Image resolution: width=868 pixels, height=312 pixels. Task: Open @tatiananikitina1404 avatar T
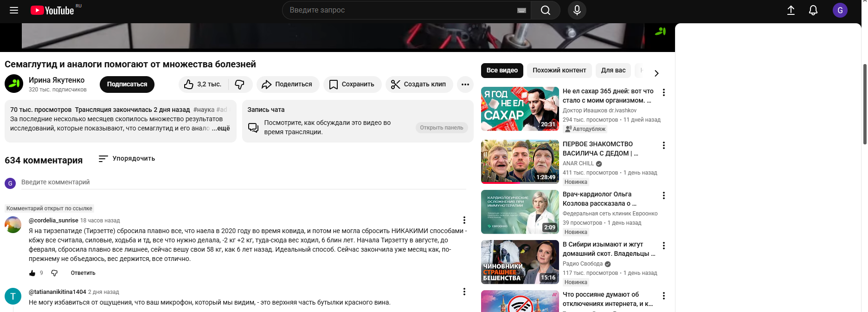pos(13,296)
